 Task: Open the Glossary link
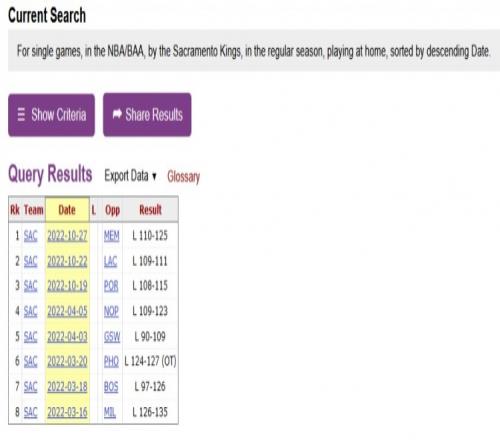[x=183, y=176]
